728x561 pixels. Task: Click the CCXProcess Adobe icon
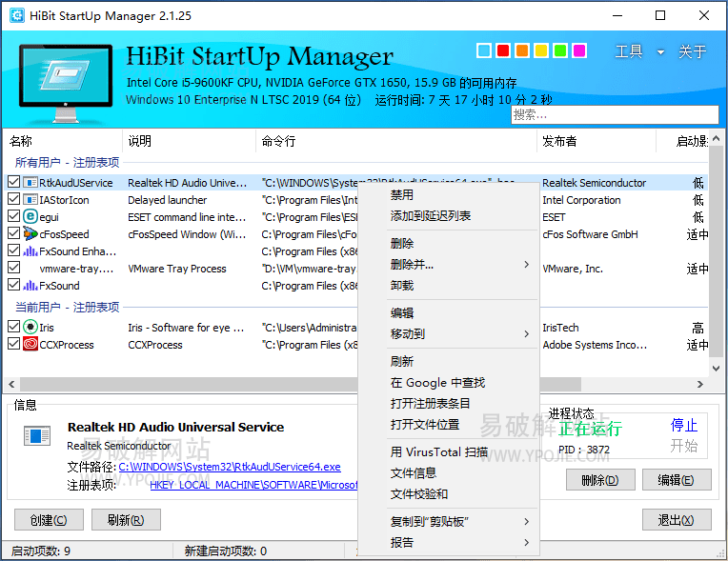pos(30,344)
